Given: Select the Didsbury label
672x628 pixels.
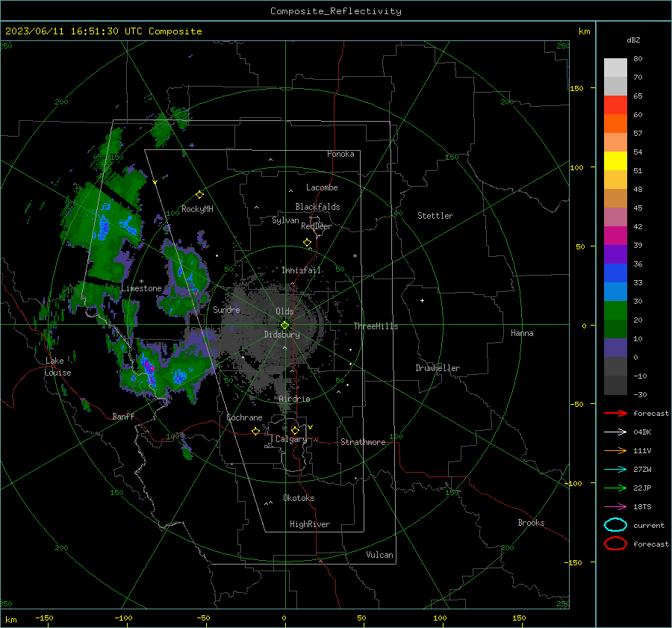Looking at the screenshot, I should coord(281,335).
